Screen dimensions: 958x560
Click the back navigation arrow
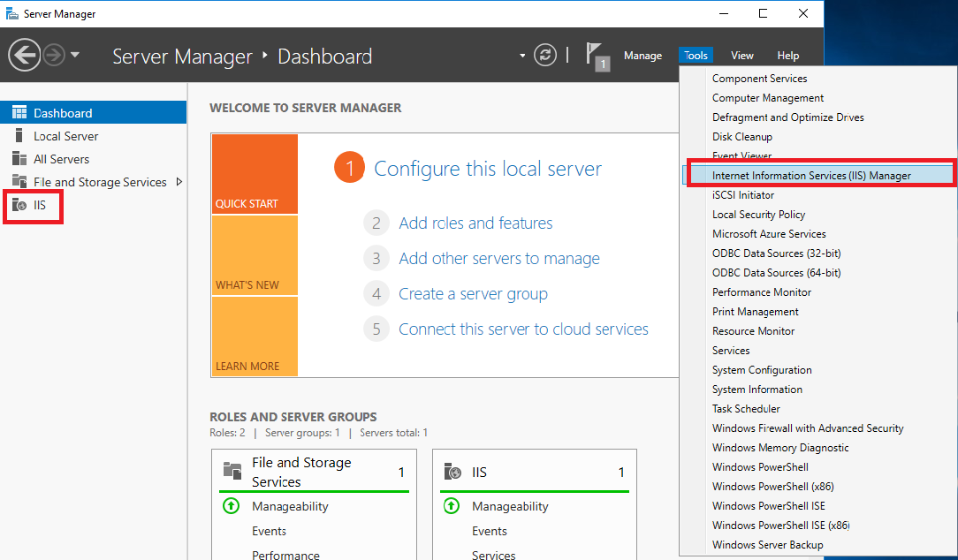coord(25,55)
